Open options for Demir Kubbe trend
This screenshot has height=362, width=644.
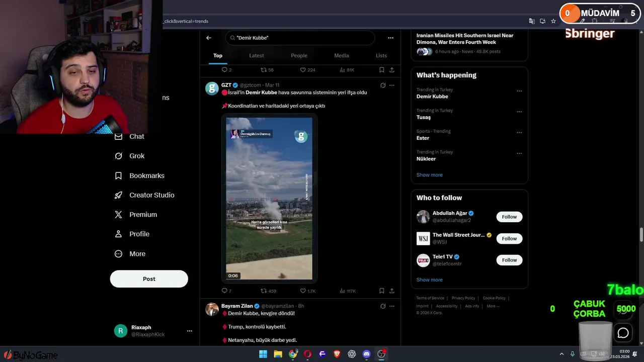coord(519,91)
